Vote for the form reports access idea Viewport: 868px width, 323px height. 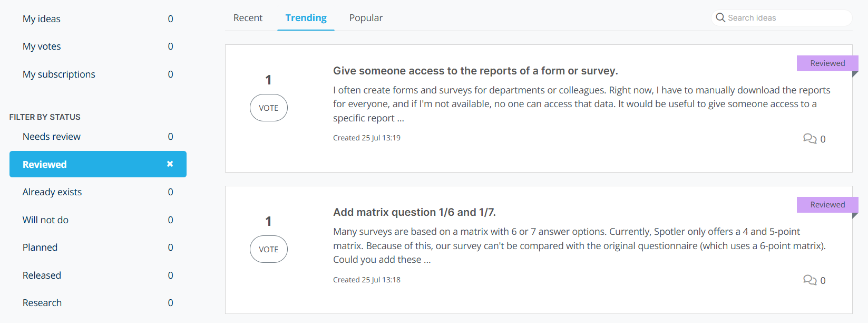coord(268,108)
